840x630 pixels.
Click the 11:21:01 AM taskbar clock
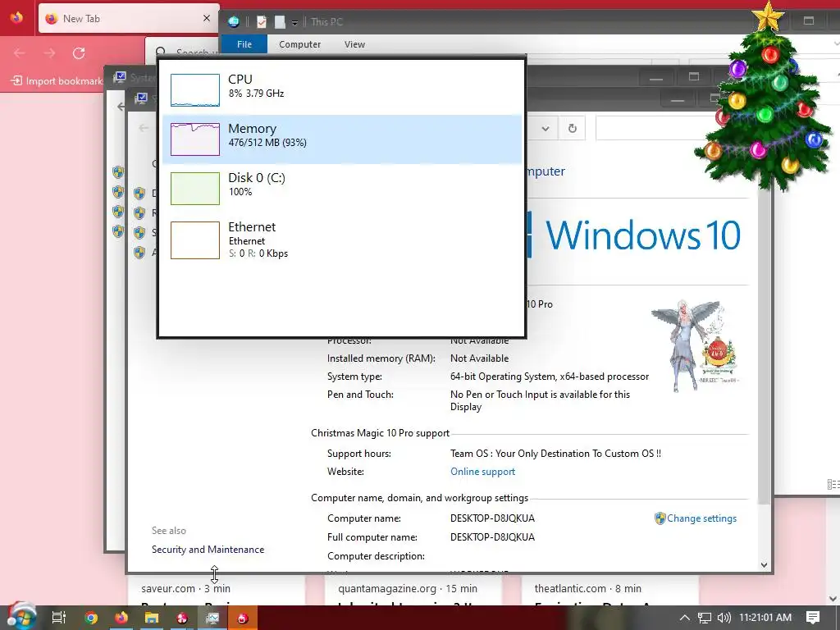point(765,618)
